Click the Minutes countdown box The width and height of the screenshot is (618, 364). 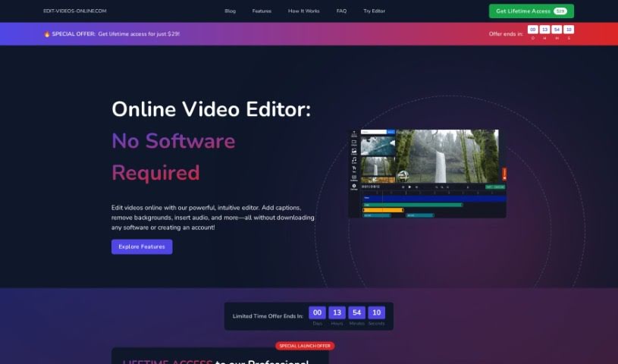point(356,312)
